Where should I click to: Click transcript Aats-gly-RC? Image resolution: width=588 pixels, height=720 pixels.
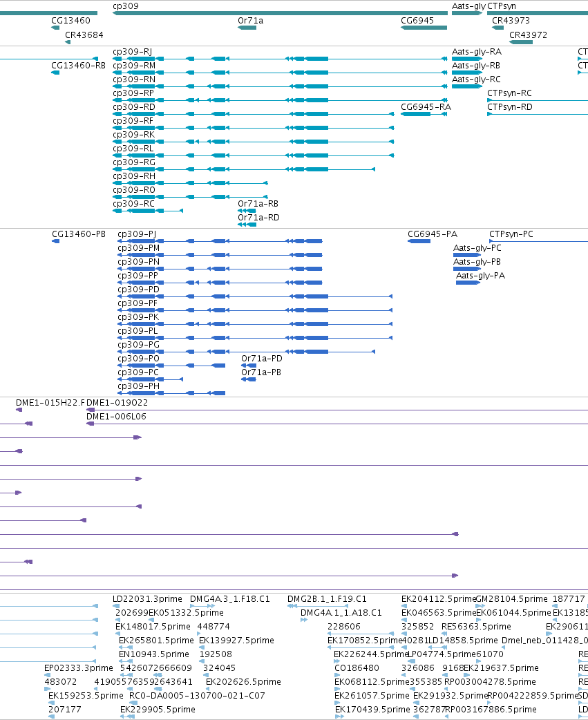click(x=476, y=79)
